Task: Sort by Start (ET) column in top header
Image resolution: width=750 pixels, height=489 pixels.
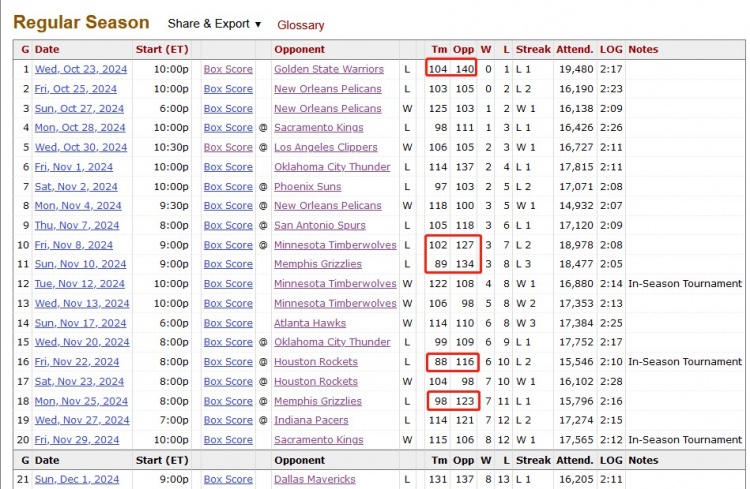Action: coord(162,49)
